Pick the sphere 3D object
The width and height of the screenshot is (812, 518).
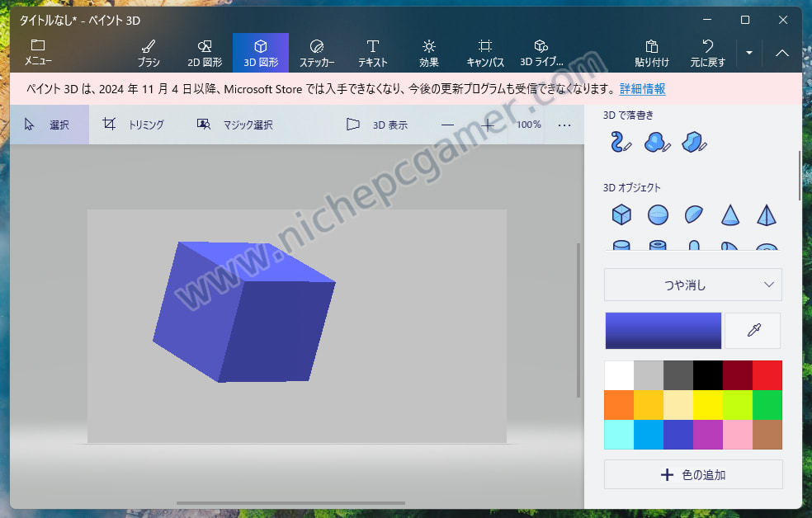pos(658,214)
